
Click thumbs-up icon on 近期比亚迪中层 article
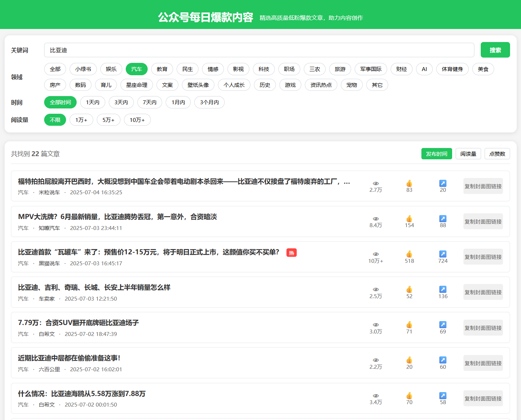pos(409,360)
